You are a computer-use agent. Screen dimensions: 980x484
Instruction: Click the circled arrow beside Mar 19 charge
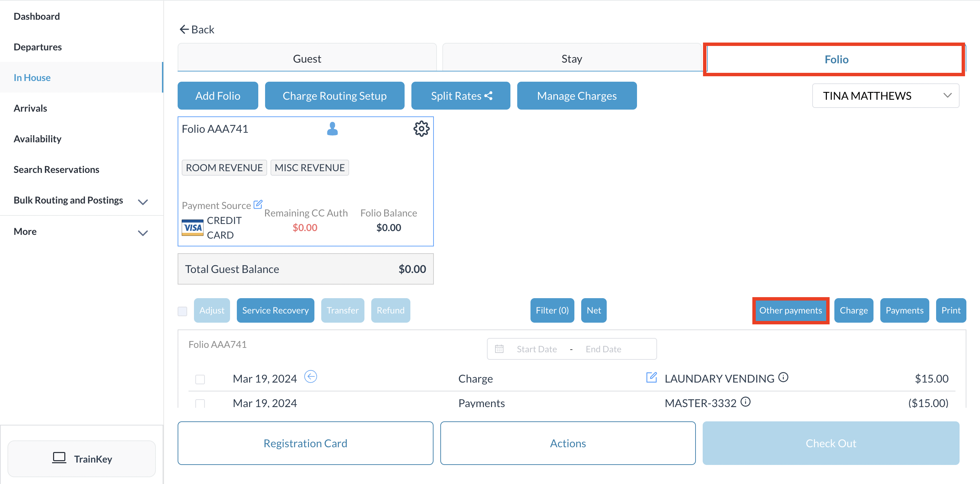[310, 377]
